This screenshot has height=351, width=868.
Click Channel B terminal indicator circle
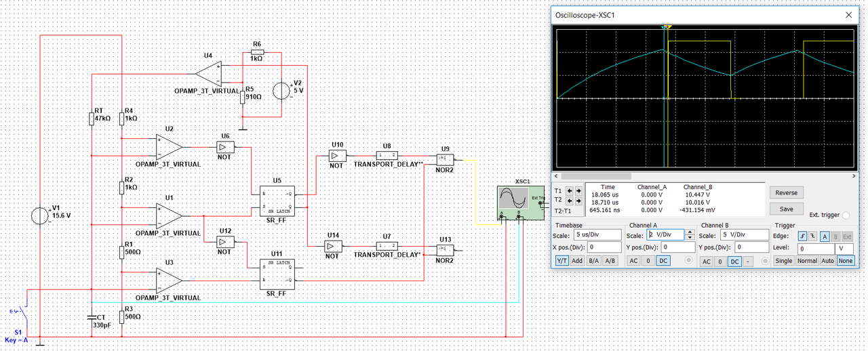[x=765, y=261]
